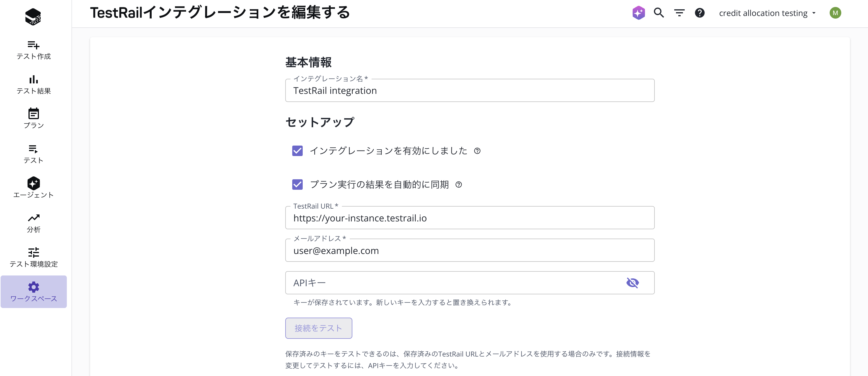The width and height of the screenshot is (868, 376).
Task: Focus the メールアドレス field
Action: [x=470, y=250]
